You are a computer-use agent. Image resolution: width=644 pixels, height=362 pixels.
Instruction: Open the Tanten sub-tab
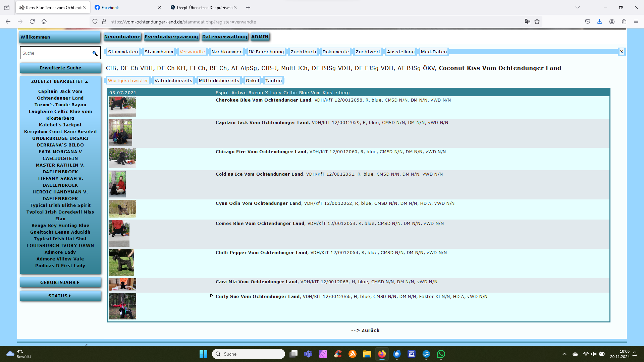coord(273,80)
